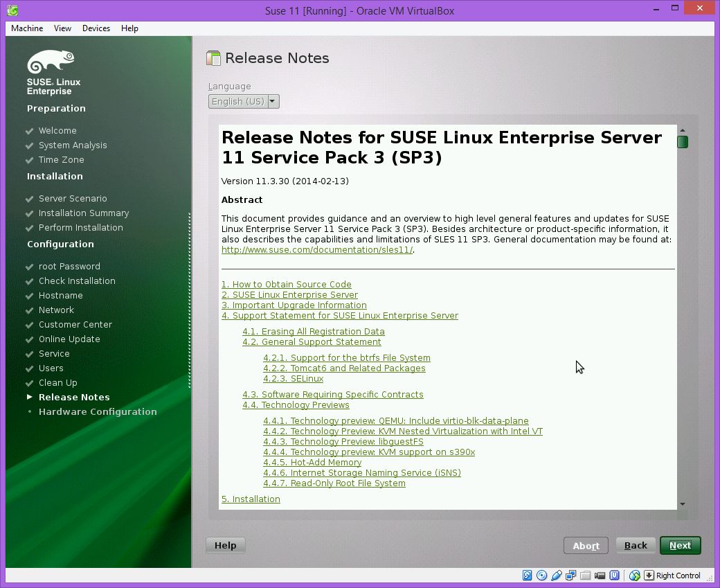Open '1. How to Obtain Source Code' link

(x=287, y=285)
